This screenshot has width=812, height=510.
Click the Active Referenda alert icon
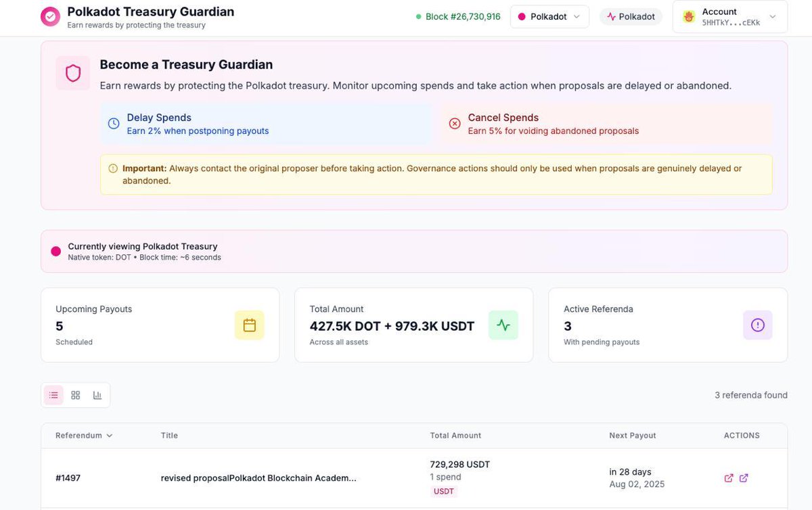coord(758,325)
